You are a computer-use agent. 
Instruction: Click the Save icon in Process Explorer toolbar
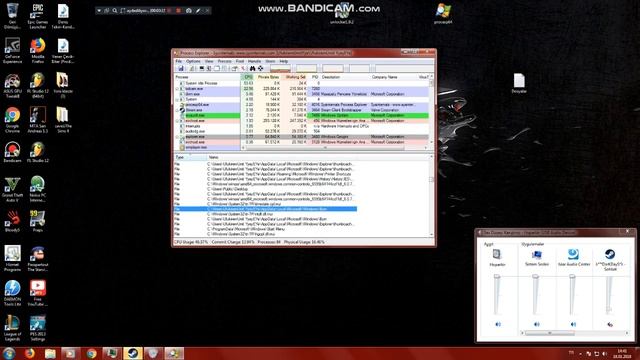click(181, 69)
